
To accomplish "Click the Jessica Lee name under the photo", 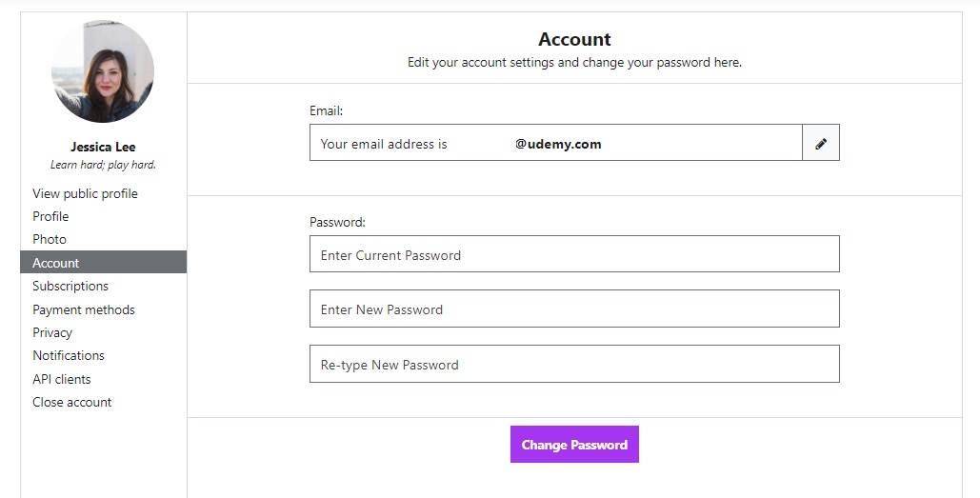I will (x=103, y=147).
